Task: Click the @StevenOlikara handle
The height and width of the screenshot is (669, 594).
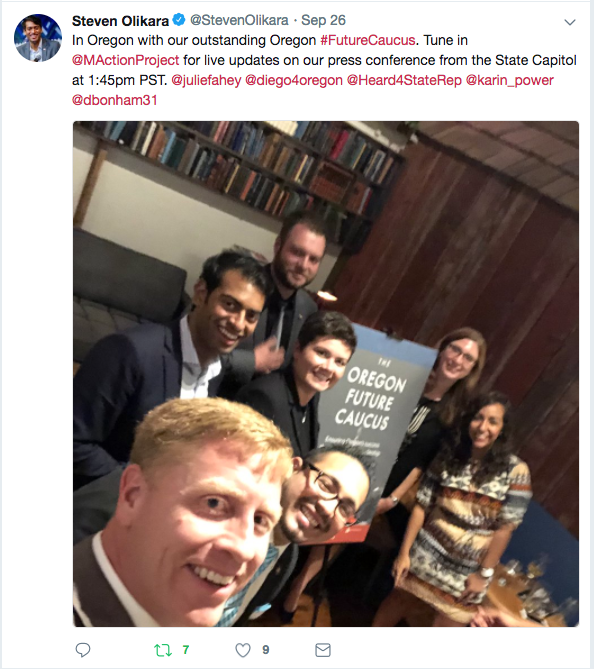Action: pos(239,20)
